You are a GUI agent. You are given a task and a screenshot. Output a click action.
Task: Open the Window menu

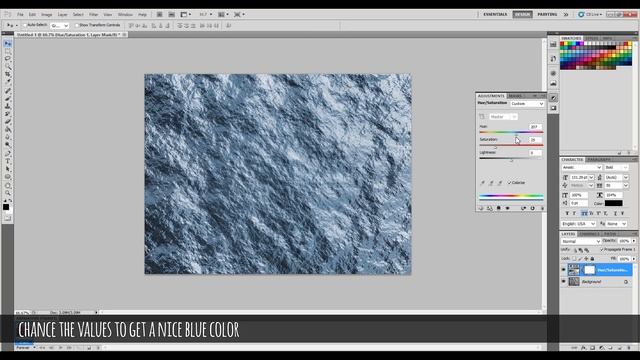tap(125, 14)
